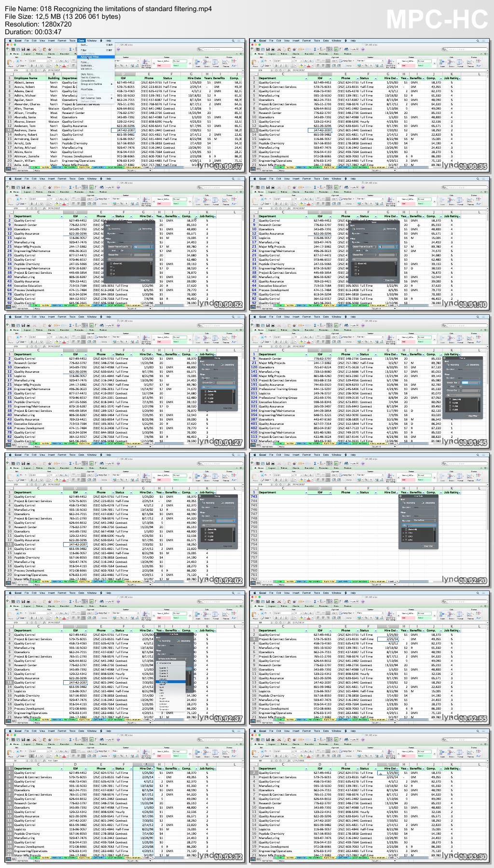
Task: Select cell 247-42-2007 in the 00:00:17 frame
Action: [x=123, y=130]
